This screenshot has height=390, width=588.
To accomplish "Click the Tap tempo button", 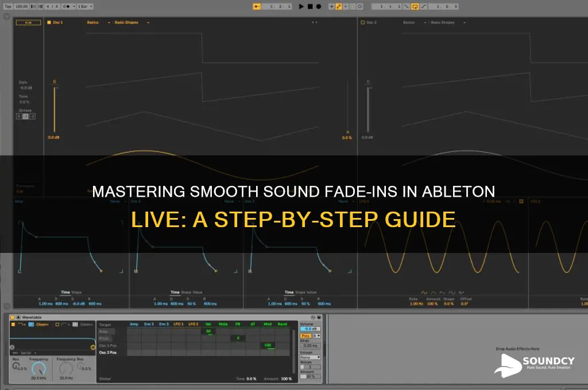I will pos(8,6).
